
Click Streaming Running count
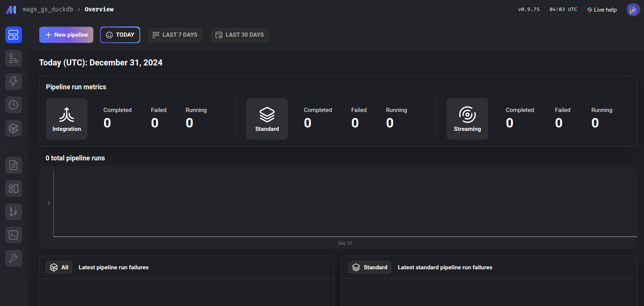[x=595, y=123]
